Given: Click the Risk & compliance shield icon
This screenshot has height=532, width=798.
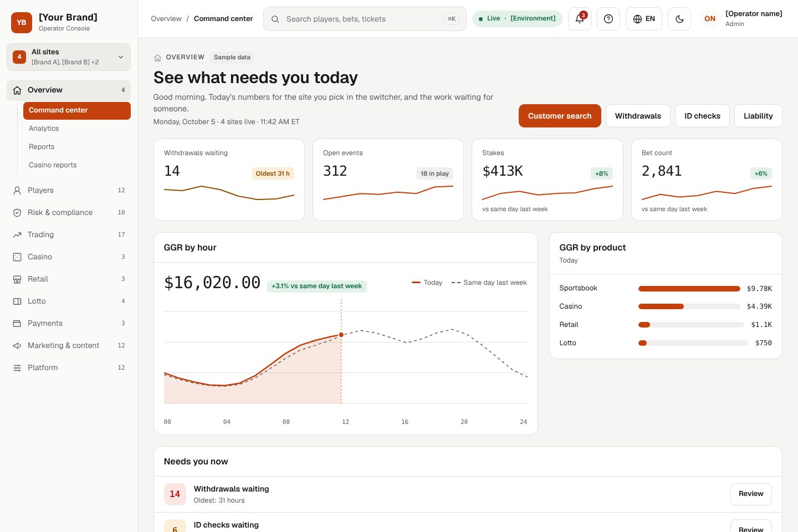Looking at the screenshot, I should point(17,212).
